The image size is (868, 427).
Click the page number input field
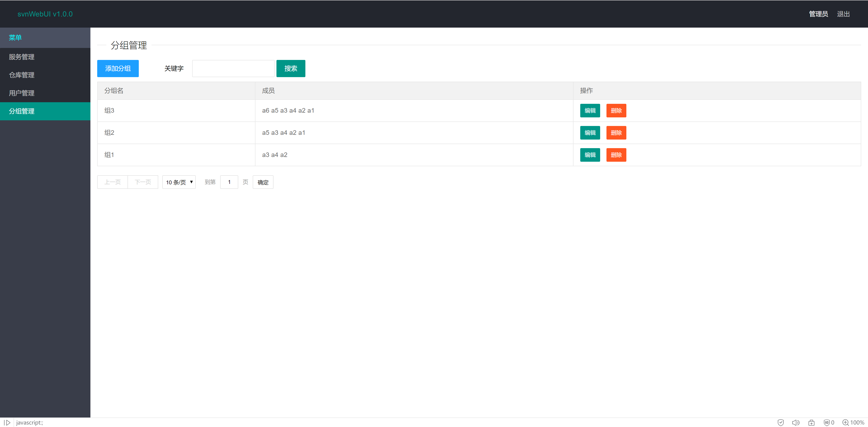pyautogui.click(x=229, y=182)
